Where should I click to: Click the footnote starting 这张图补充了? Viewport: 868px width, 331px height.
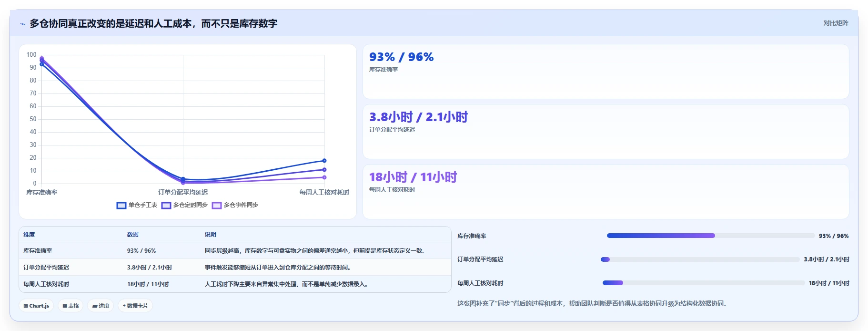point(594,303)
